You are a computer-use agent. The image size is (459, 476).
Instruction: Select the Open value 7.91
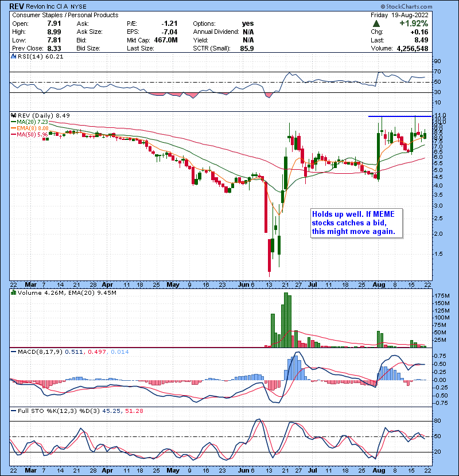point(54,24)
